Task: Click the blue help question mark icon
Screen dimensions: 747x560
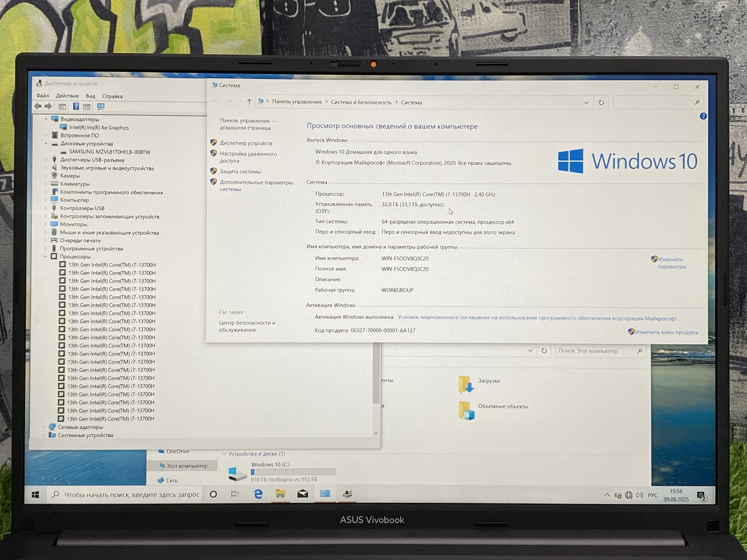Action: (703, 116)
